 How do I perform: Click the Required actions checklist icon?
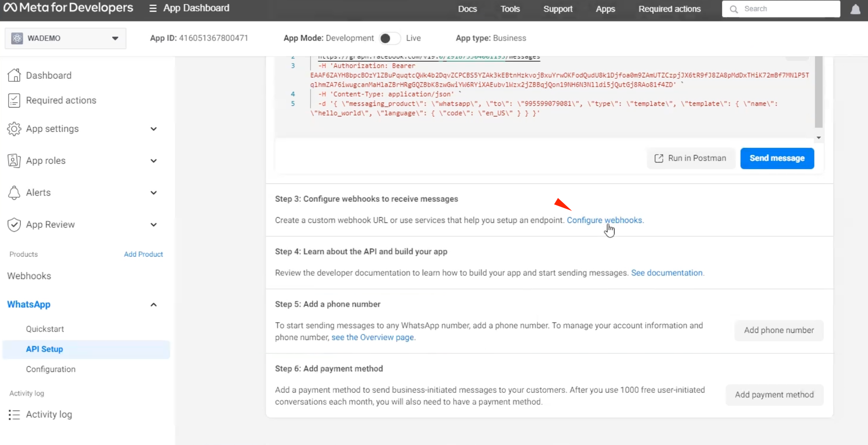[x=14, y=100]
